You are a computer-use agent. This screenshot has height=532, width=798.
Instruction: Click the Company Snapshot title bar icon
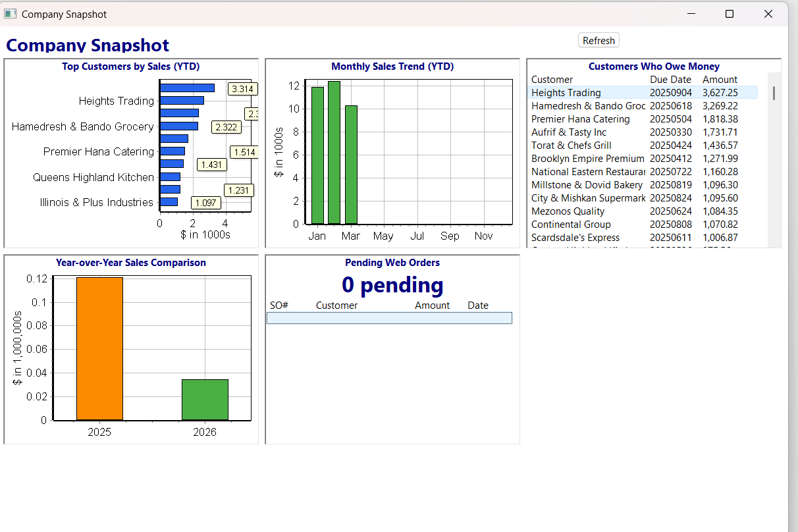(11, 14)
